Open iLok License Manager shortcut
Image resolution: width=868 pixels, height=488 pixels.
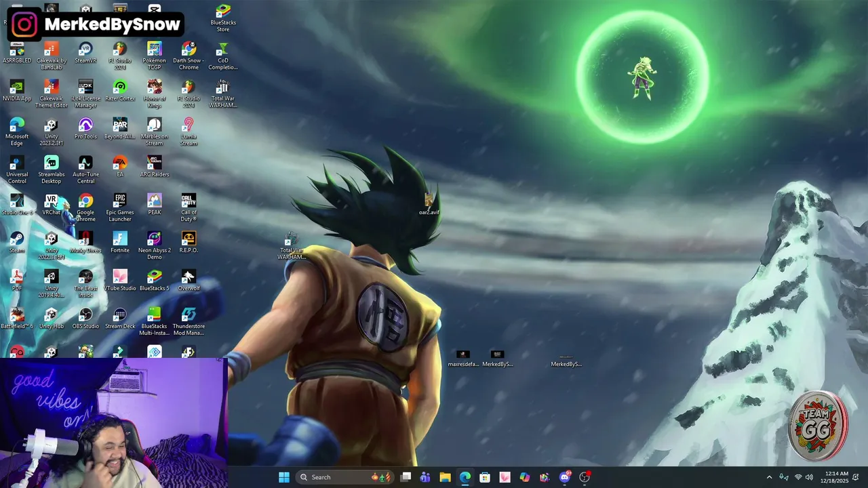85,94
